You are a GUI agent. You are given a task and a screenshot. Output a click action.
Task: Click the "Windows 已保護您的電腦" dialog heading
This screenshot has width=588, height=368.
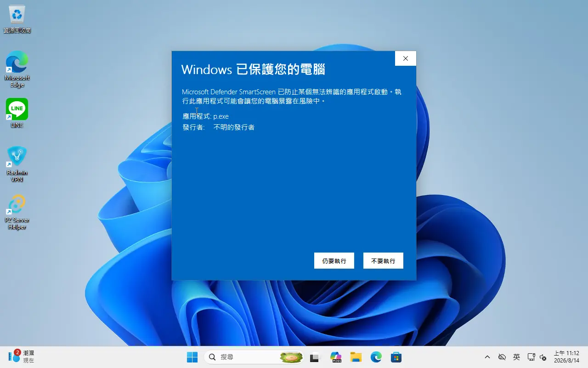click(x=253, y=69)
